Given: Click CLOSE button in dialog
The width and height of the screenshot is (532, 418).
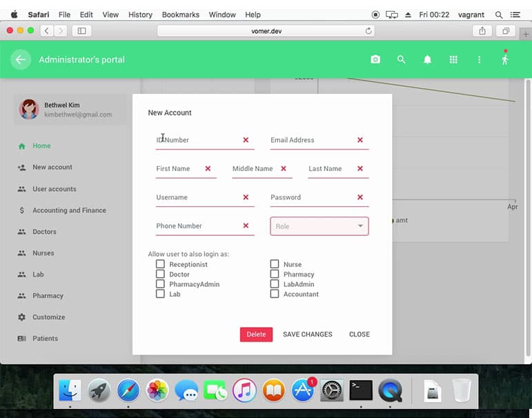Looking at the screenshot, I should pyautogui.click(x=359, y=335).
